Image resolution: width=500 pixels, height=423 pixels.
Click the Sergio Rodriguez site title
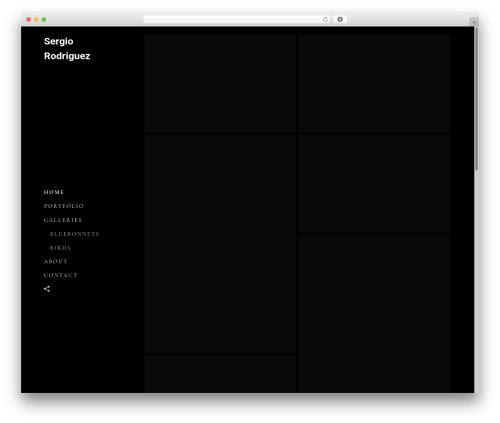67,48
